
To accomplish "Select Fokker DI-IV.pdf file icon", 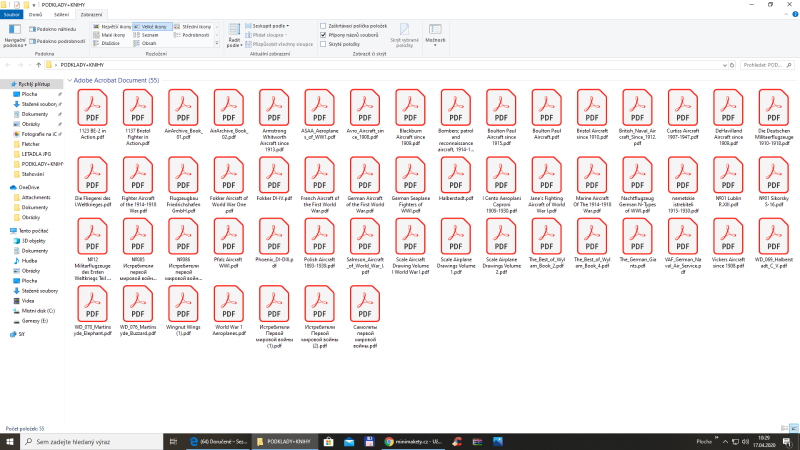I will (274, 179).
